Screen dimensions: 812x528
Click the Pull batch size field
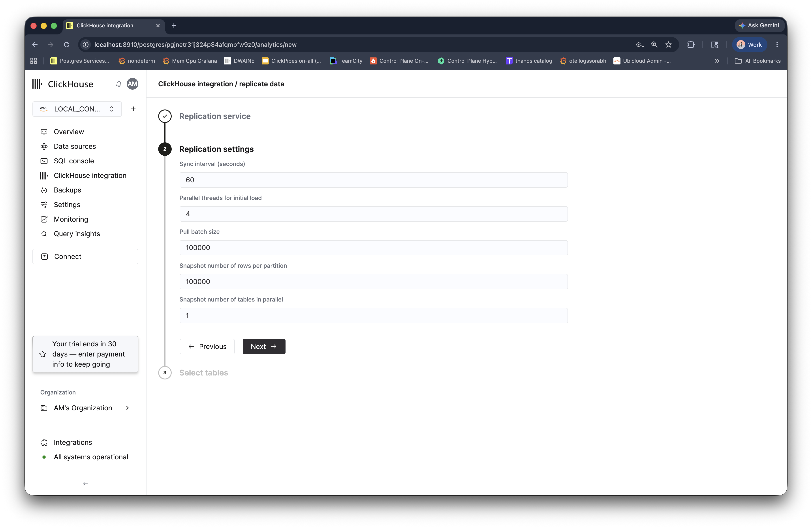coord(374,248)
